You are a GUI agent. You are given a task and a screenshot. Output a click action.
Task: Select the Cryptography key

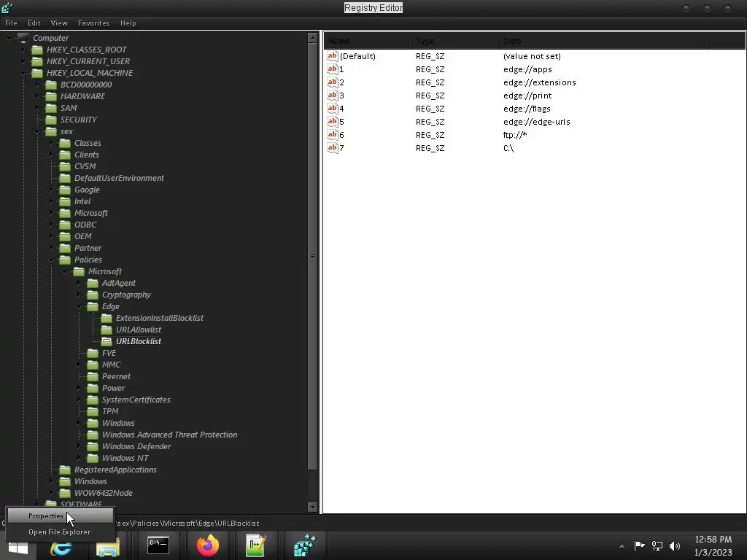pyautogui.click(x=126, y=295)
